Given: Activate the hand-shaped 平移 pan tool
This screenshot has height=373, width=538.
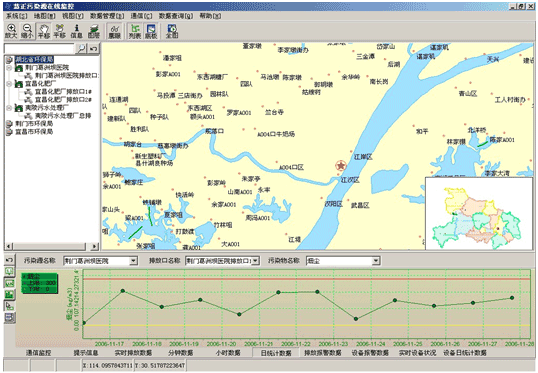Looking at the screenshot, I should click(44, 31).
